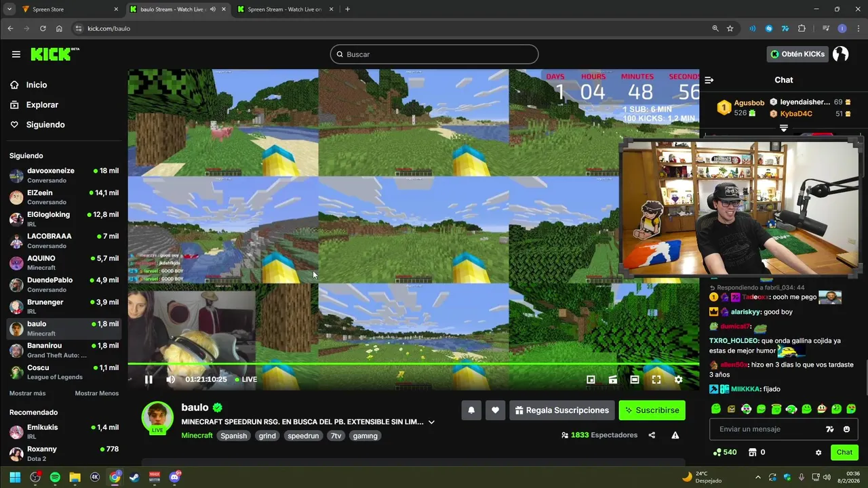This screenshot has width=868, height=488.
Task: Pause the live stream video
Action: tap(149, 380)
